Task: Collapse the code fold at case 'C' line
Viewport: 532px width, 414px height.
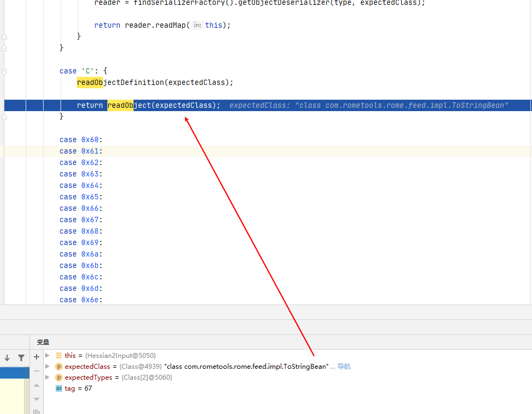Action: click(x=4, y=71)
